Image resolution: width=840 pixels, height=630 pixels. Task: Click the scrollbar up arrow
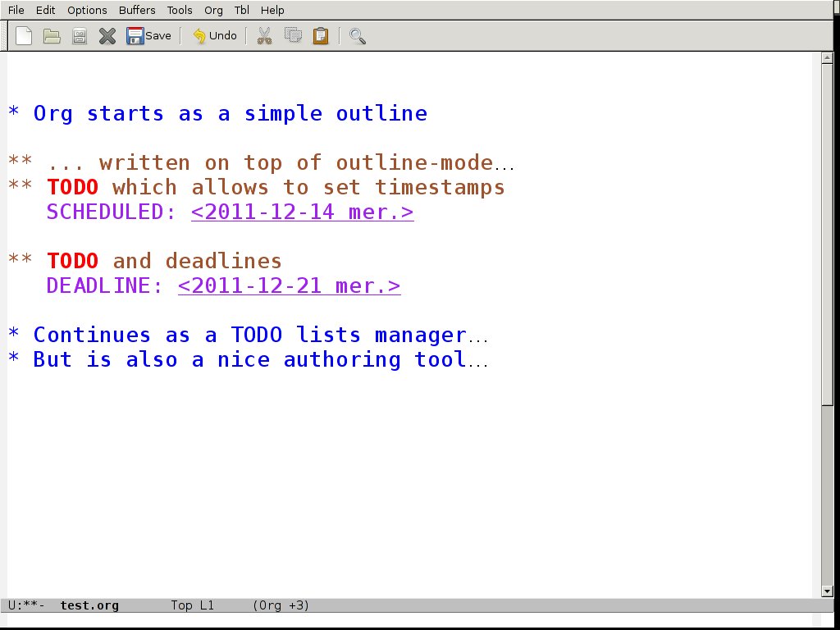pyautogui.click(x=827, y=57)
